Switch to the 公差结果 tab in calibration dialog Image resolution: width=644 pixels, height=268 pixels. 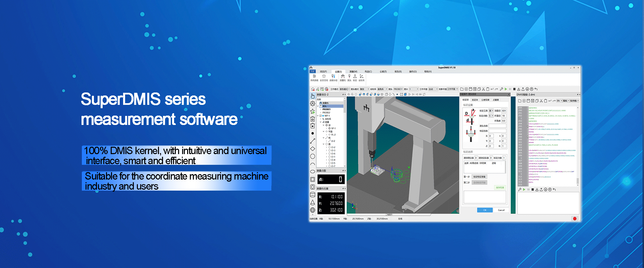pos(485,100)
